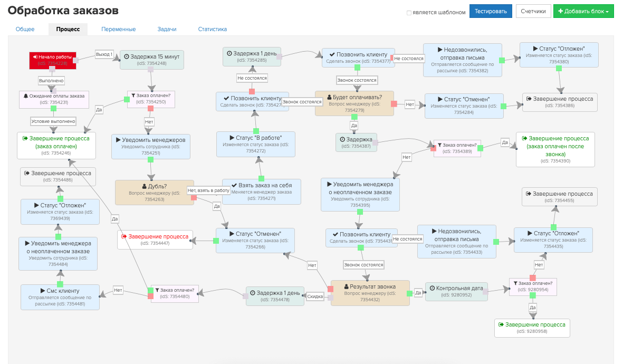Click 'Скидка' connector label
The image size is (623, 364).
point(315,296)
